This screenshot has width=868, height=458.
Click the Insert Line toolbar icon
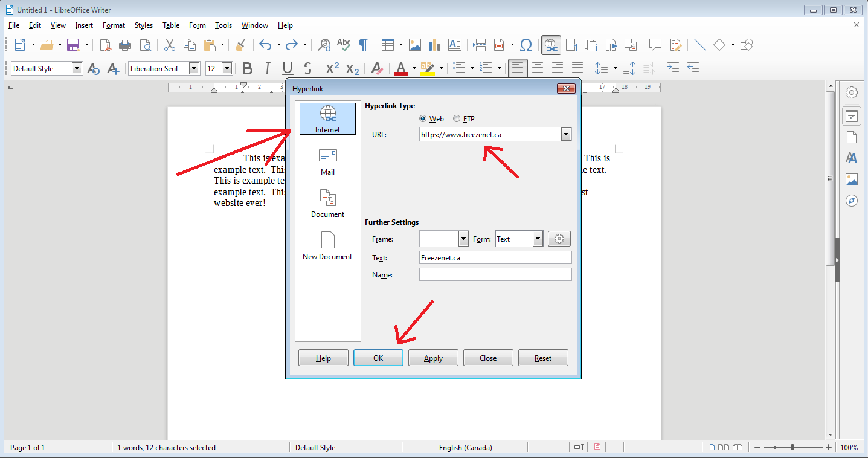(699, 45)
